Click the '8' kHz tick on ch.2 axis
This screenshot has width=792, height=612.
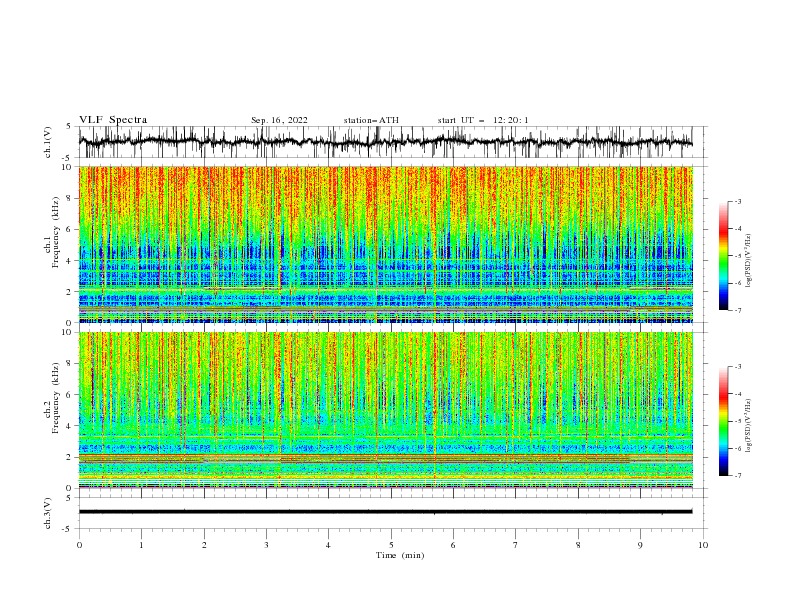coord(70,364)
